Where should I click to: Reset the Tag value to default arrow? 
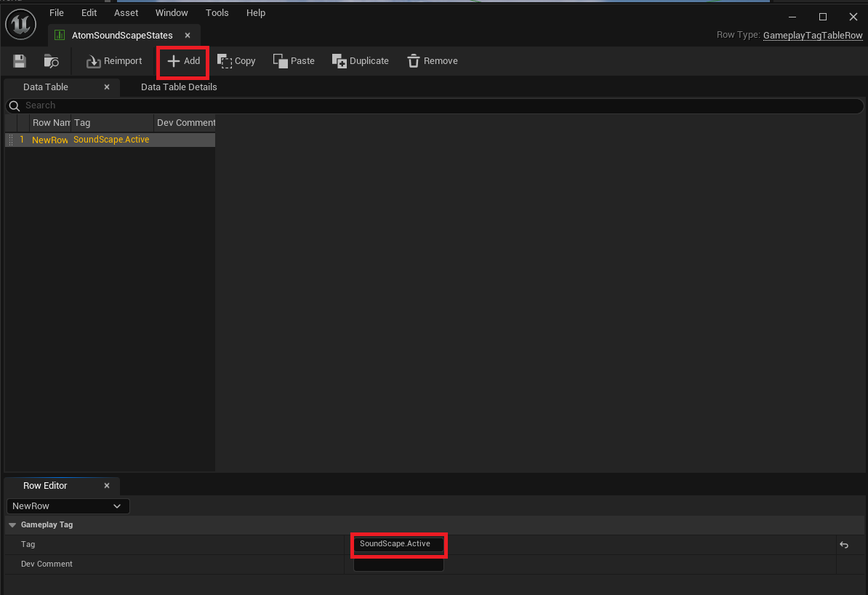tap(844, 545)
